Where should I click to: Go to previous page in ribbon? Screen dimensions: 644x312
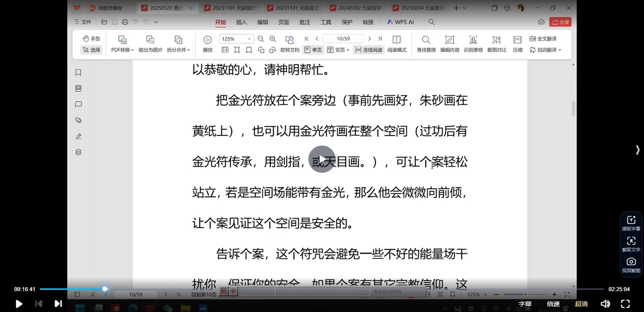[317, 39]
